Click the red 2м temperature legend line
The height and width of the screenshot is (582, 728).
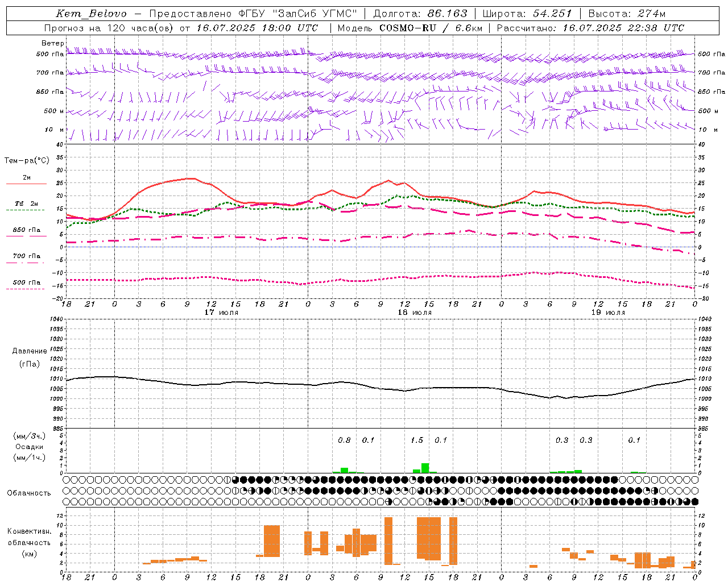click(x=26, y=184)
